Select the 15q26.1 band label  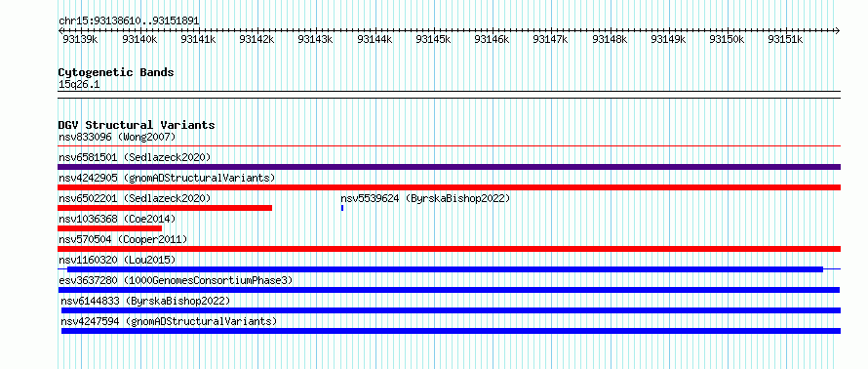click(x=79, y=85)
